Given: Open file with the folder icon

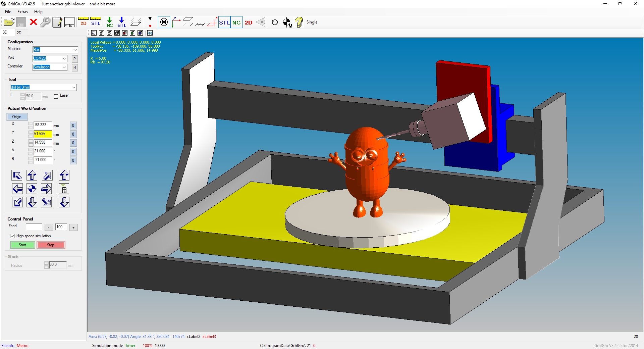Looking at the screenshot, I should click(x=9, y=22).
